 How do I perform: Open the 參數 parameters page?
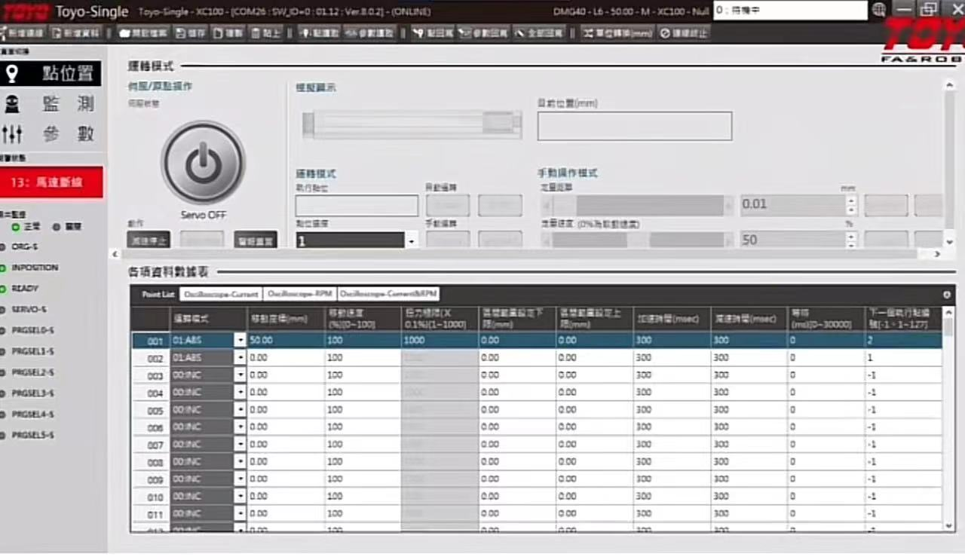(x=51, y=134)
